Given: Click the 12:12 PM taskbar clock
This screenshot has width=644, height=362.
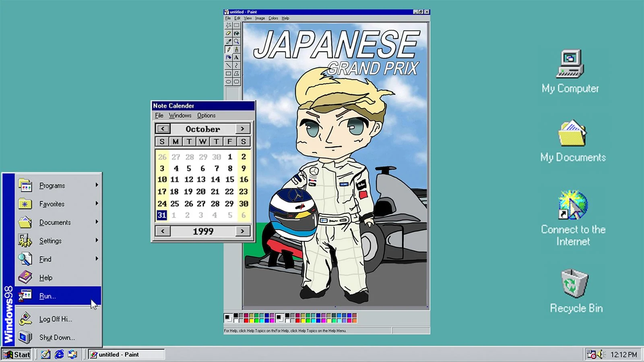Looking at the screenshot, I should (623, 354).
